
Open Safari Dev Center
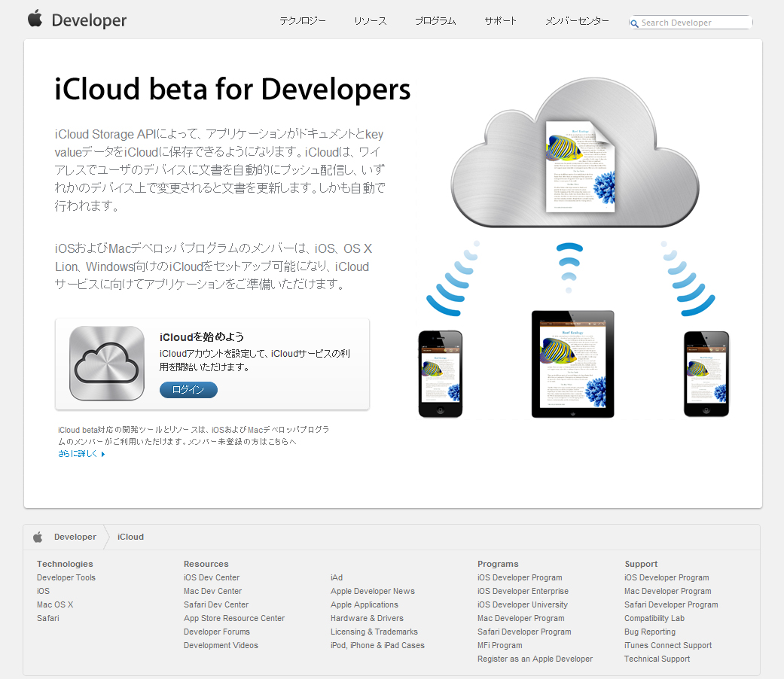click(x=216, y=604)
